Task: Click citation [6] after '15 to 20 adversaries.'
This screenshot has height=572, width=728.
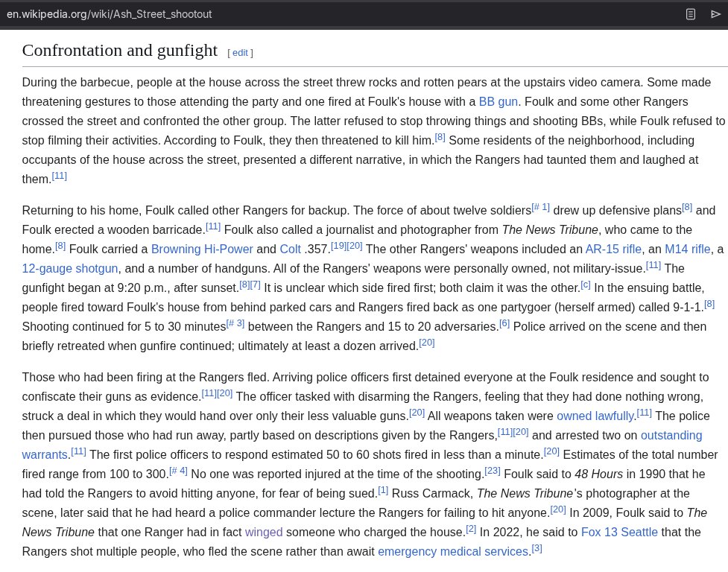Action: tap(504, 324)
